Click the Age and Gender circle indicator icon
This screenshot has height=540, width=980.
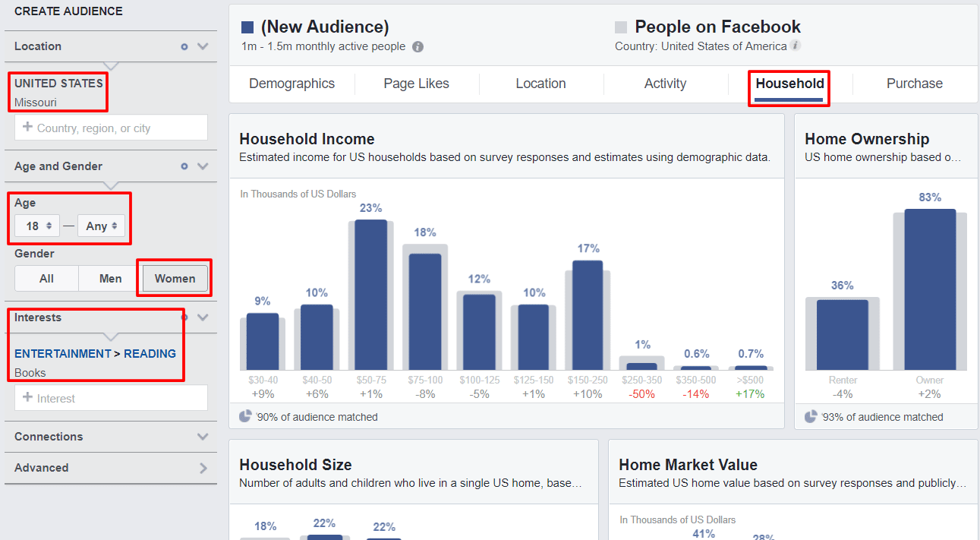(x=184, y=166)
